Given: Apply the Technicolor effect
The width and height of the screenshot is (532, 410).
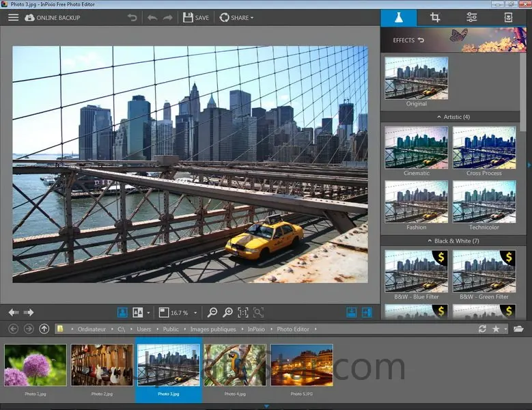Looking at the screenshot, I should 484,202.
